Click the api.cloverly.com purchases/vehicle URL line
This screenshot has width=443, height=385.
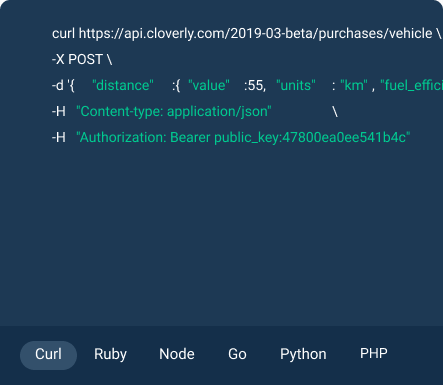tap(247, 34)
